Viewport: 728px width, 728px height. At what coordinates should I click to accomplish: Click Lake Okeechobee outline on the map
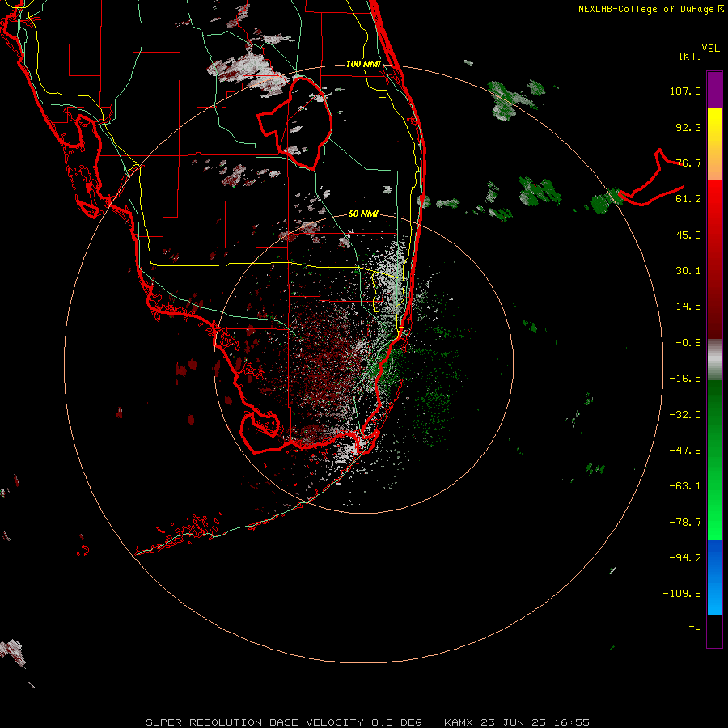[x=295, y=124]
